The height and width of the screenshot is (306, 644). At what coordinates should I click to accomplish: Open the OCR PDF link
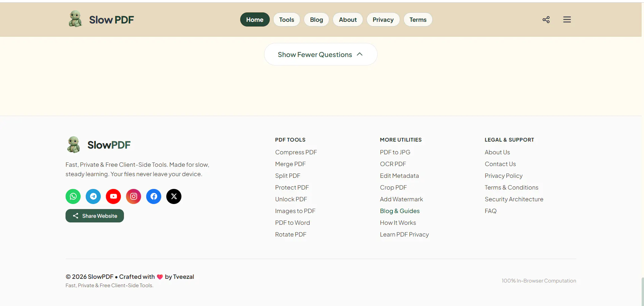pyautogui.click(x=393, y=164)
